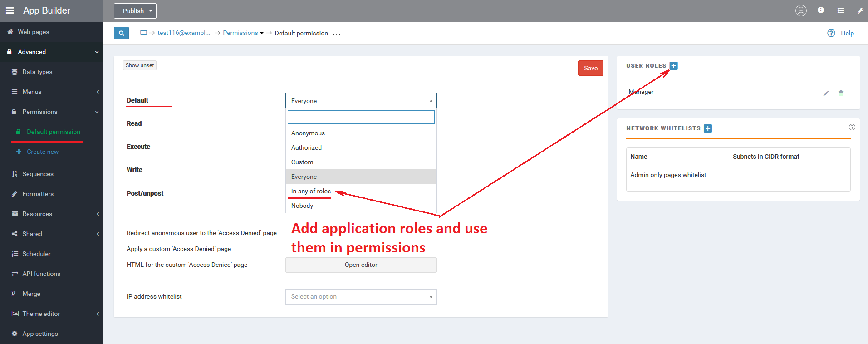Image resolution: width=868 pixels, height=344 pixels.
Task: Click the App Builder title
Action: tap(47, 10)
